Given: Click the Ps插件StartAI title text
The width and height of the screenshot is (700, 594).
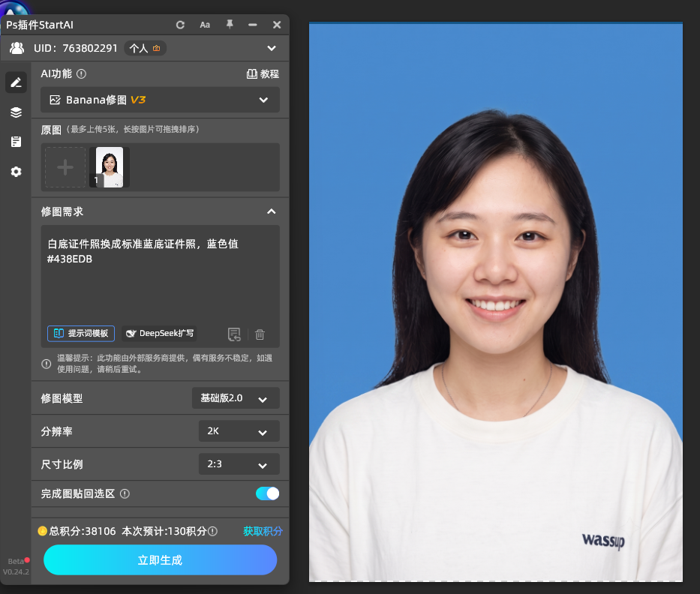Looking at the screenshot, I should tap(40, 25).
